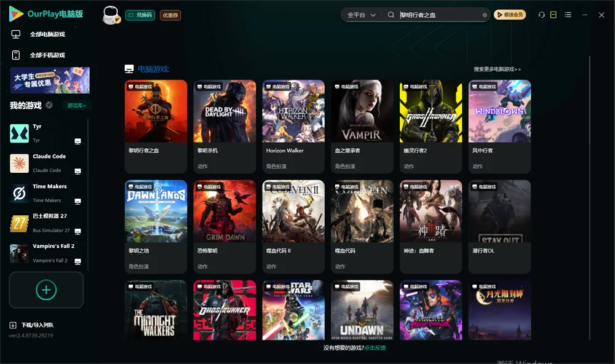Open Time Makers game icon

coord(19,193)
